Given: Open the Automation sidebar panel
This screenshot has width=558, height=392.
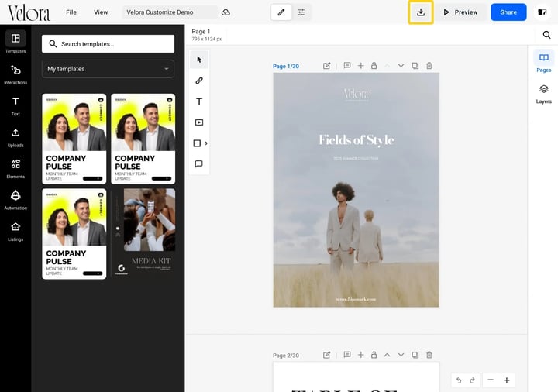Looking at the screenshot, I should point(15,200).
